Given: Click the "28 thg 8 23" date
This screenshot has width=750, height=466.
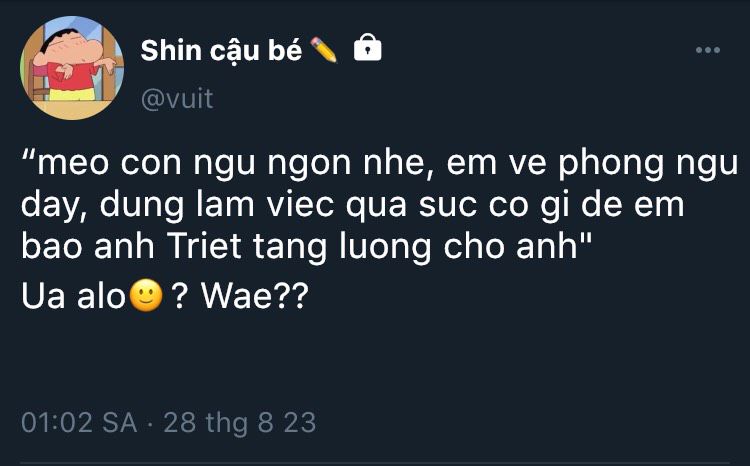Looking at the screenshot, I should coord(240,423).
